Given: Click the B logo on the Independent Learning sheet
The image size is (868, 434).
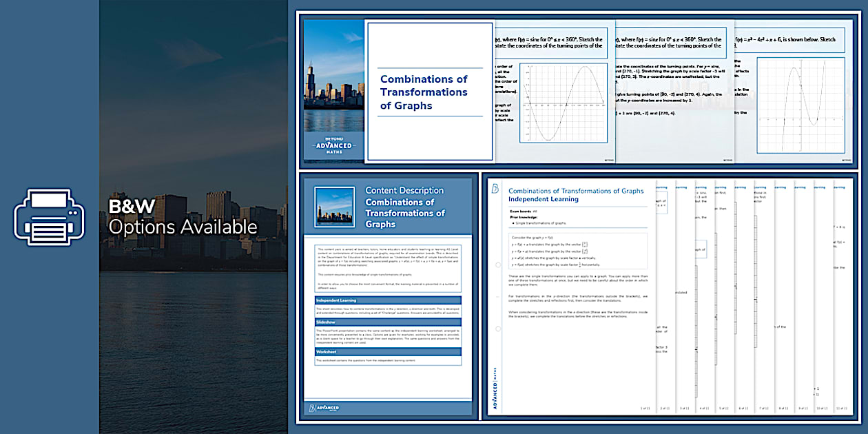Looking at the screenshot, I should [x=495, y=188].
